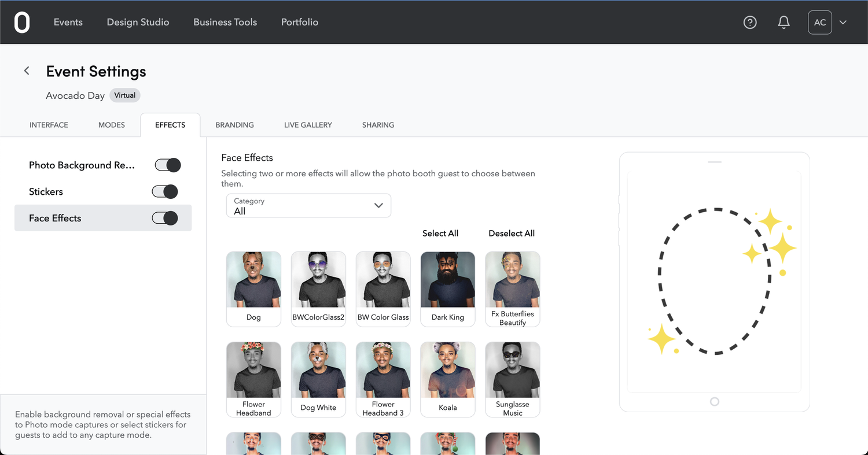Select the BW Color Glass effect
The width and height of the screenshot is (868, 455).
(x=383, y=289)
